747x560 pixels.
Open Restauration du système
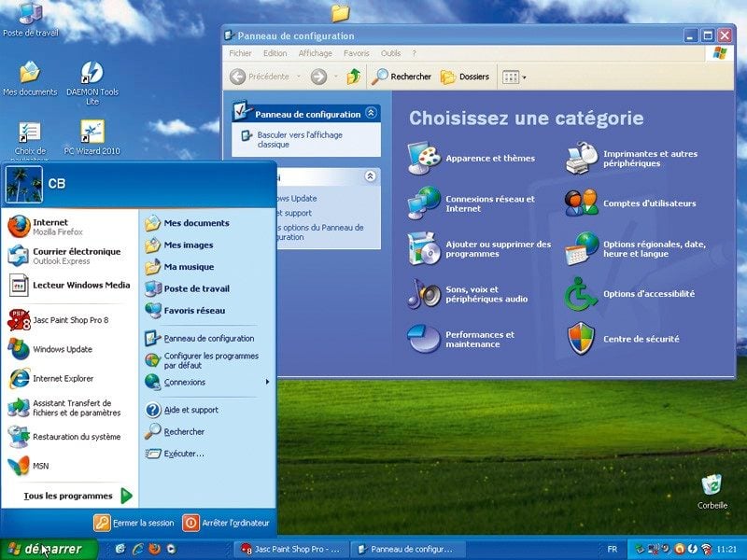click(69, 437)
